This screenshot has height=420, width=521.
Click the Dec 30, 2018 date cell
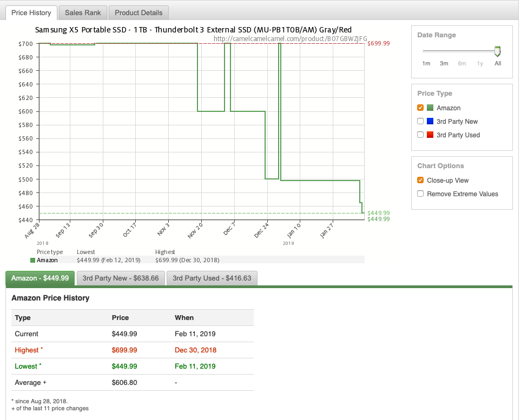pos(195,350)
